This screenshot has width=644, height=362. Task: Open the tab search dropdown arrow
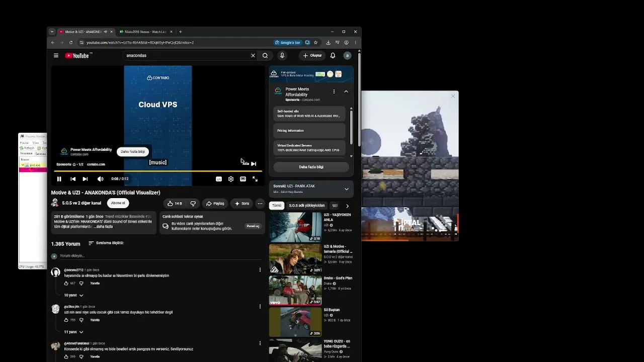pyautogui.click(x=52, y=32)
